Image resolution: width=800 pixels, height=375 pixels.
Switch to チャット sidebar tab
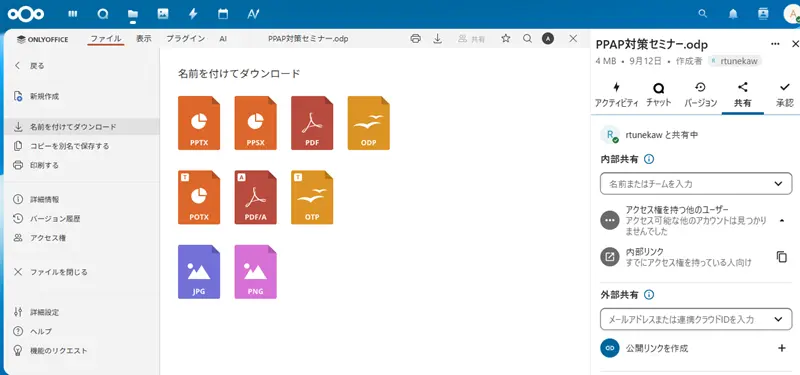[659, 95]
